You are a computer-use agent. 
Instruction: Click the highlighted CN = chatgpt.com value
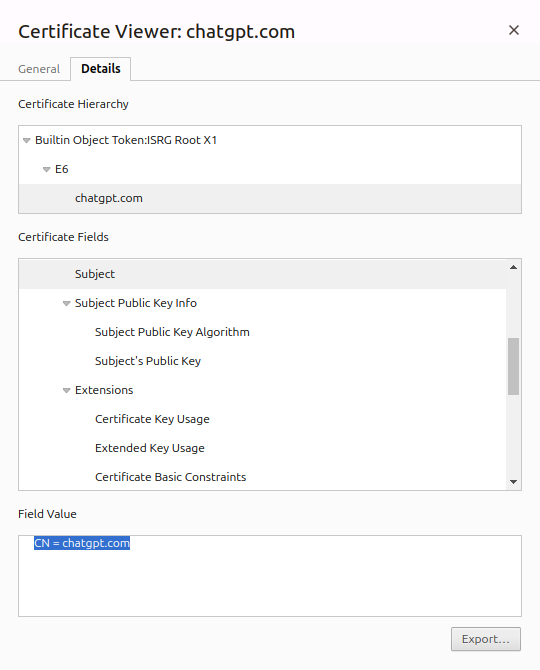[82, 543]
